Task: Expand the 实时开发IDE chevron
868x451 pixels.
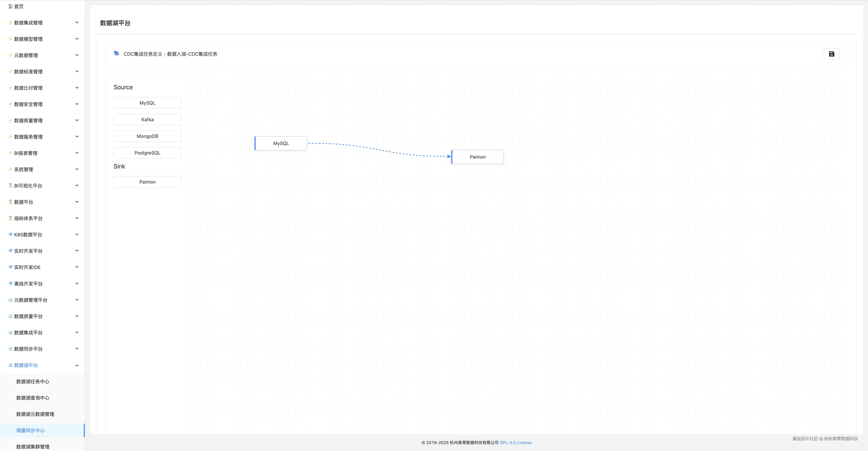Action: (x=77, y=267)
